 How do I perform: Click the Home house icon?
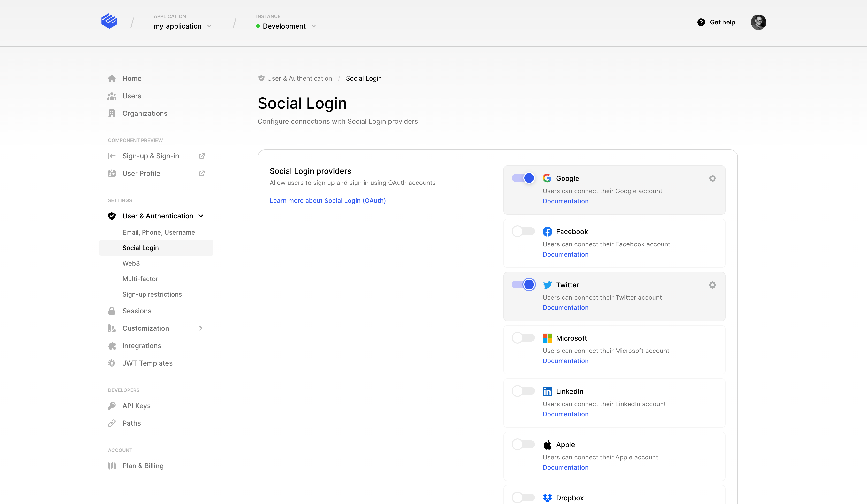[112, 78]
